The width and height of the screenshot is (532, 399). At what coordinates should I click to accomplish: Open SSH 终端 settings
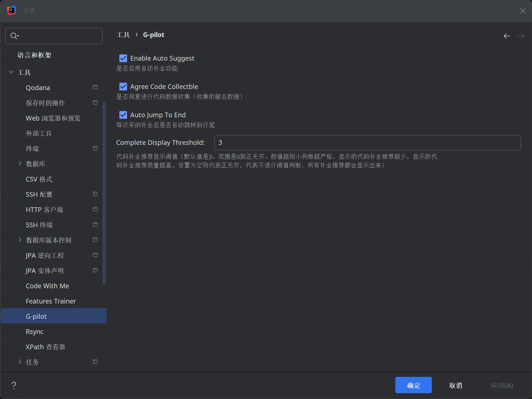click(x=54, y=225)
